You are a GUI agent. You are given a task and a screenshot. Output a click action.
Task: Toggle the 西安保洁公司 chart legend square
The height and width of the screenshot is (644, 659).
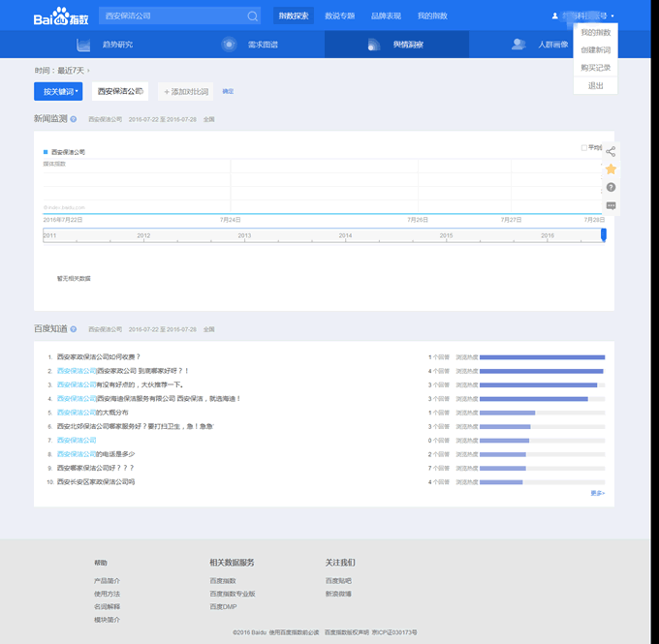[x=46, y=152]
